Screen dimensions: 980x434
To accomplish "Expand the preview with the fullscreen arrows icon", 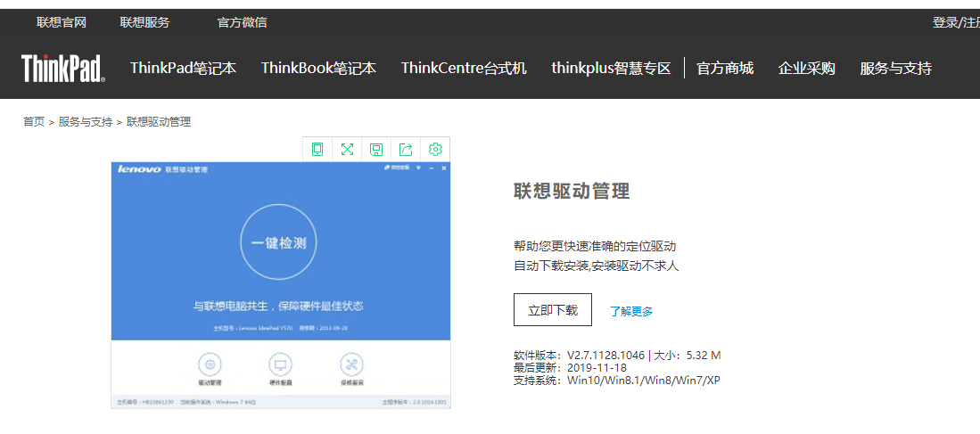I will 347,149.
